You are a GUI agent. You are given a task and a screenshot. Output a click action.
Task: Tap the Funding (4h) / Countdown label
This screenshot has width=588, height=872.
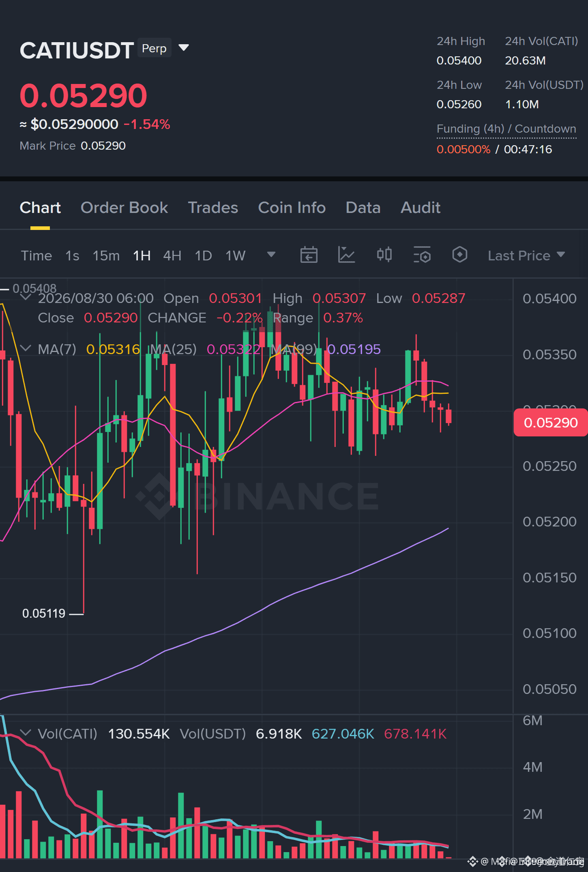tap(506, 129)
